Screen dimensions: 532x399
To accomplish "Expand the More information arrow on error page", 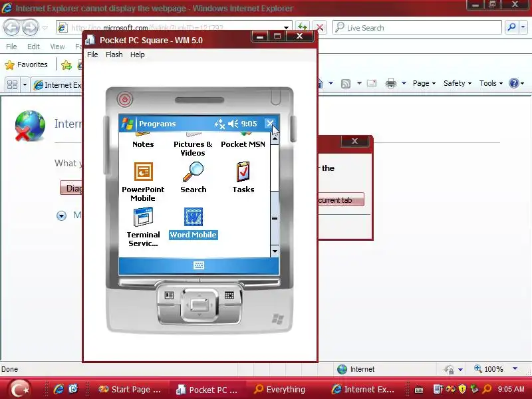I will coord(61,215).
